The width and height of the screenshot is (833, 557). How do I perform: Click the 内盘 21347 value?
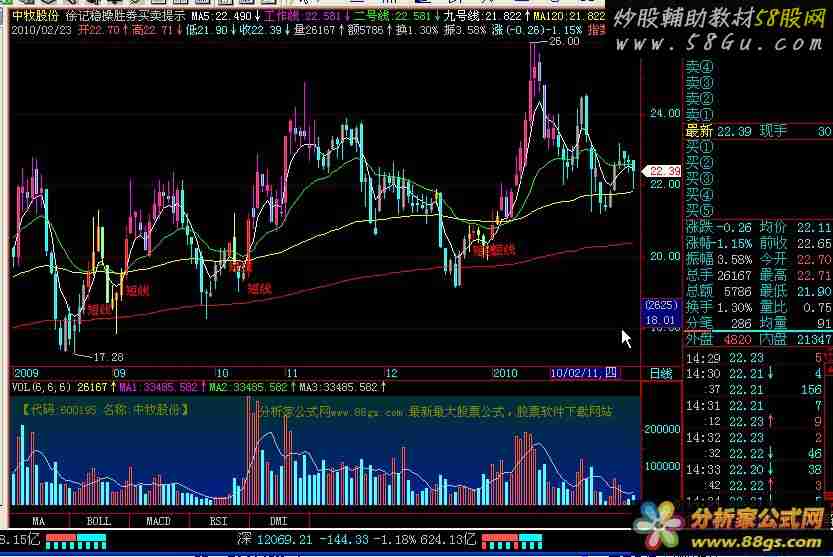tap(795, 339)
